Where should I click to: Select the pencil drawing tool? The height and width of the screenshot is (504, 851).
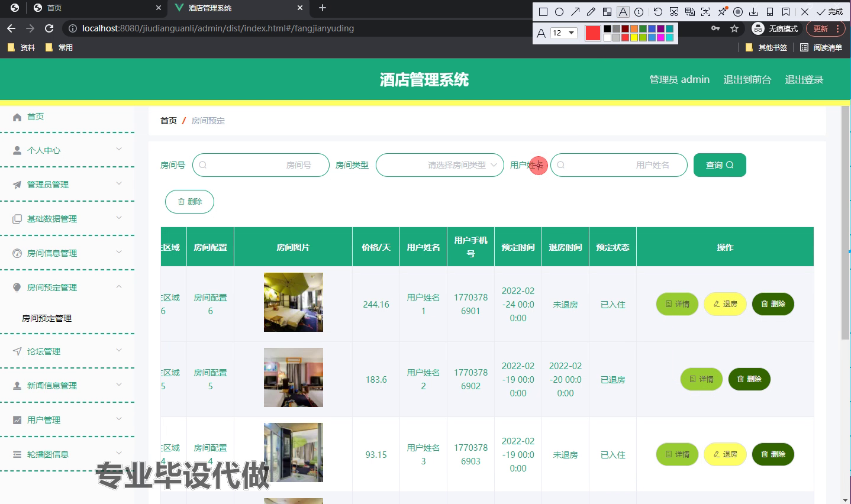[x=591, y=12]
